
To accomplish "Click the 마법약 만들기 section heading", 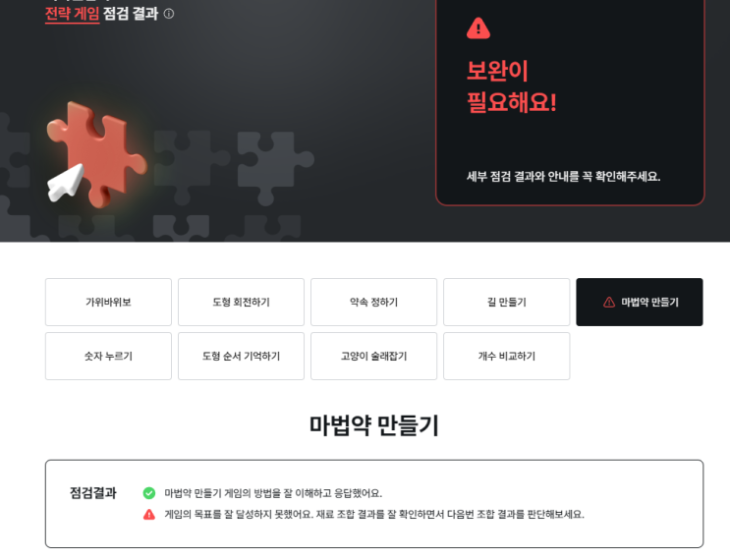I will pos(374,425).
